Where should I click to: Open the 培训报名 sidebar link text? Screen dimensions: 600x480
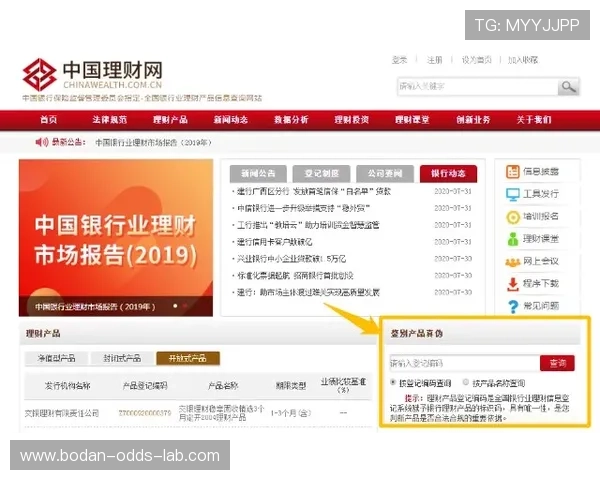click(541, 217)
